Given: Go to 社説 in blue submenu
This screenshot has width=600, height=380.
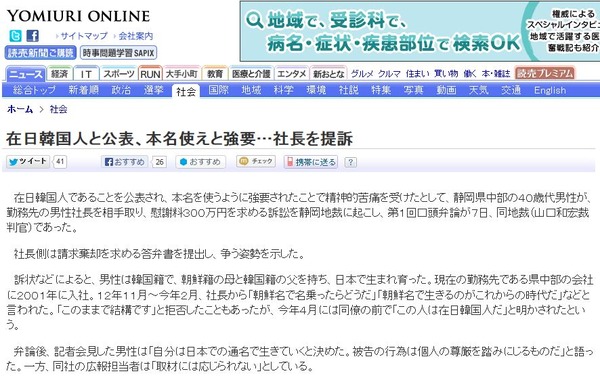Looking at the screenshot, I should 349,90.
